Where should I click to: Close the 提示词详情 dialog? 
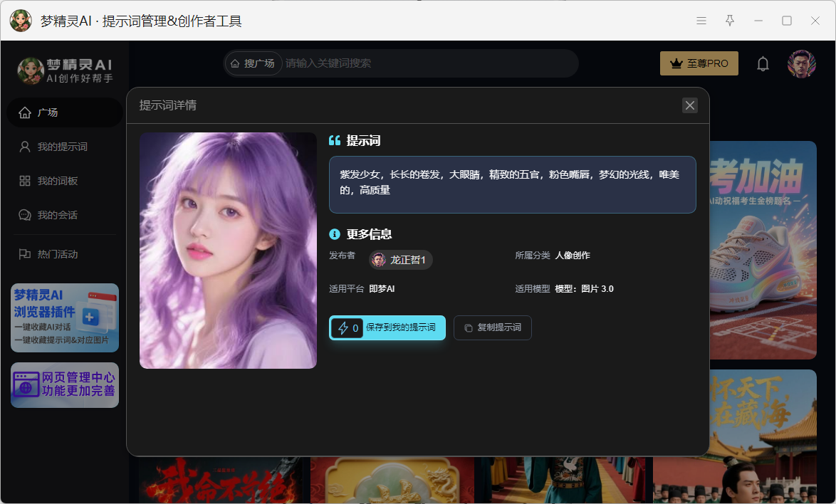(690, 105)
